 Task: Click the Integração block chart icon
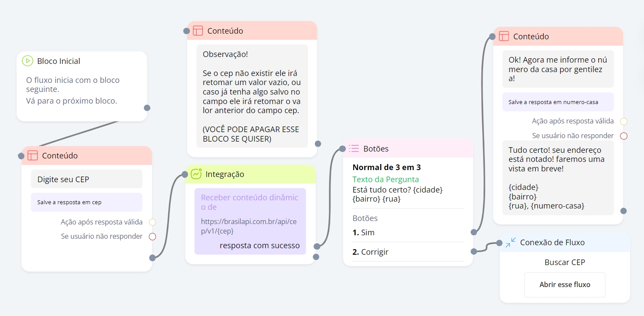coord(196,174)
